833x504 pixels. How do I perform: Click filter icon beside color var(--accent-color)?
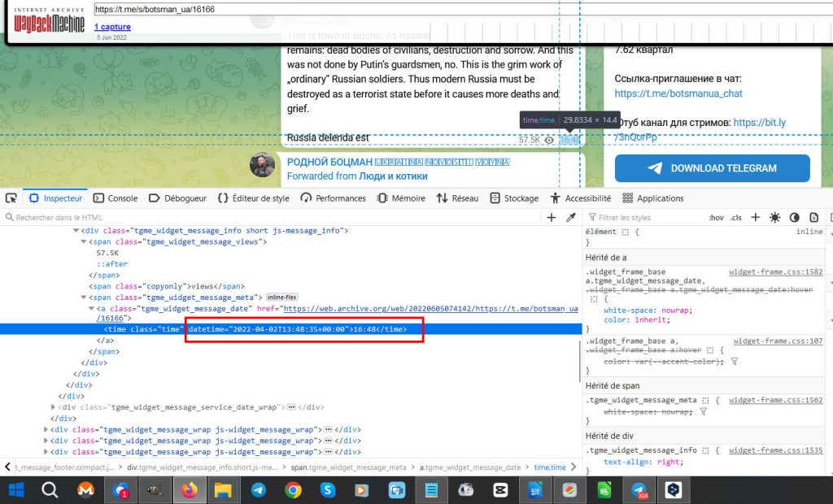pos(735,361)
